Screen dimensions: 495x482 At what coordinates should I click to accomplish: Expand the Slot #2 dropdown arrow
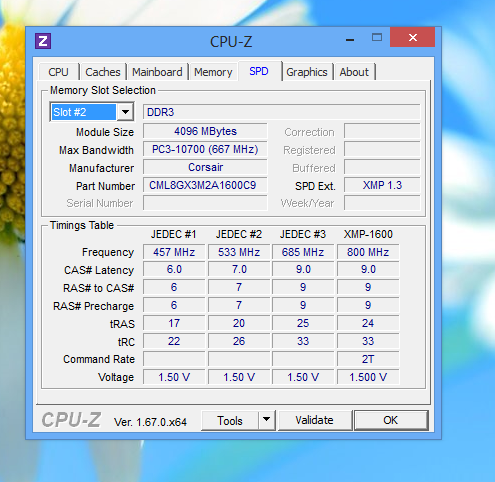coord(125,112)
